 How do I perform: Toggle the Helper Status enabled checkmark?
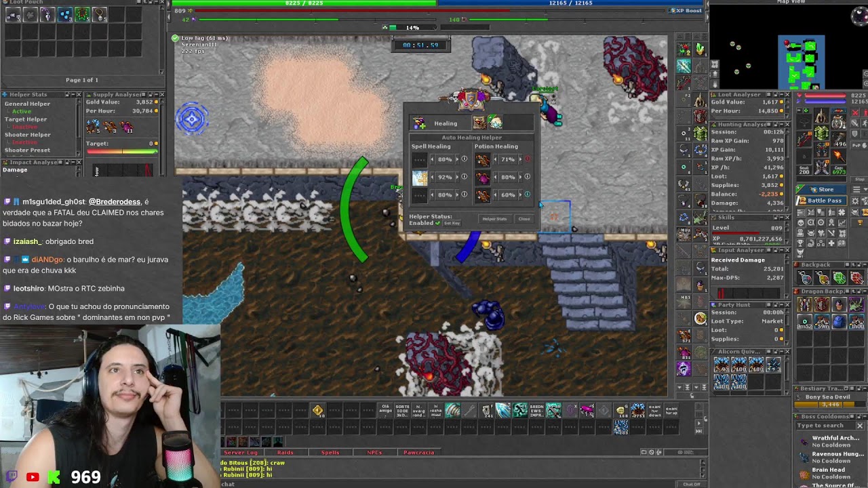(x=437, y=223)
